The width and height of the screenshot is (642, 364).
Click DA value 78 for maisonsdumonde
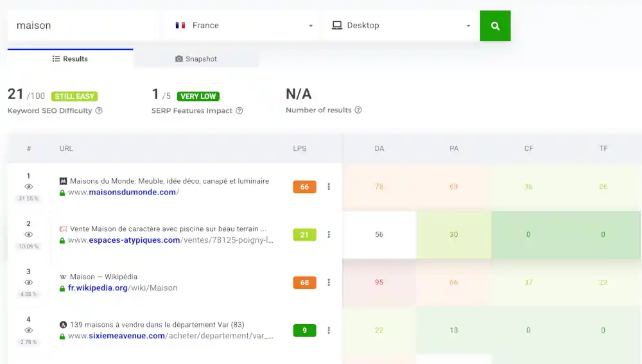[x=379, y=187]
